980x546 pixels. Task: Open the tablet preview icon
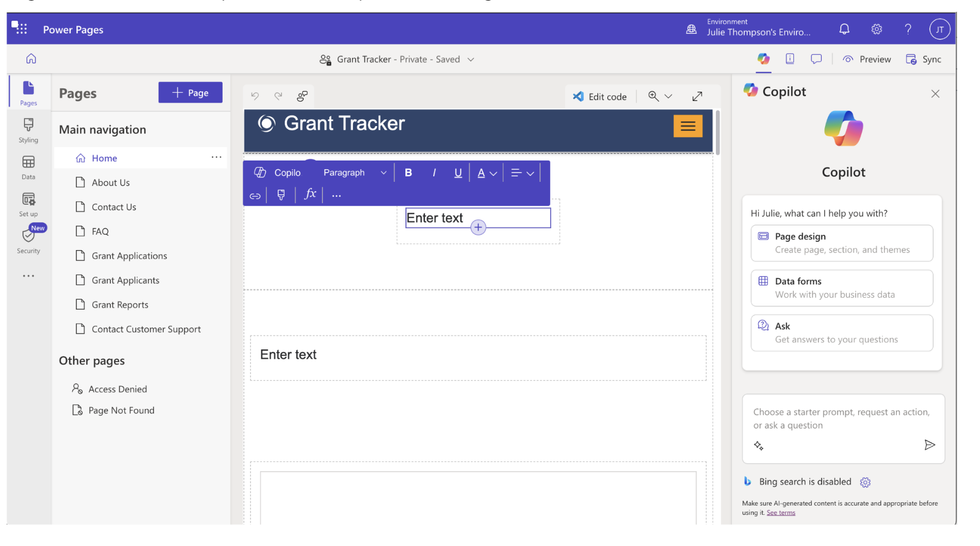click(790, 59)
